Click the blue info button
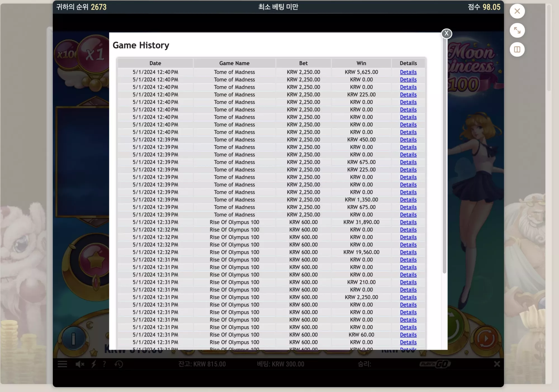Image resolution: width=559 pixels, height=392 pixels. pyautogui.click(x=74, y=339)
